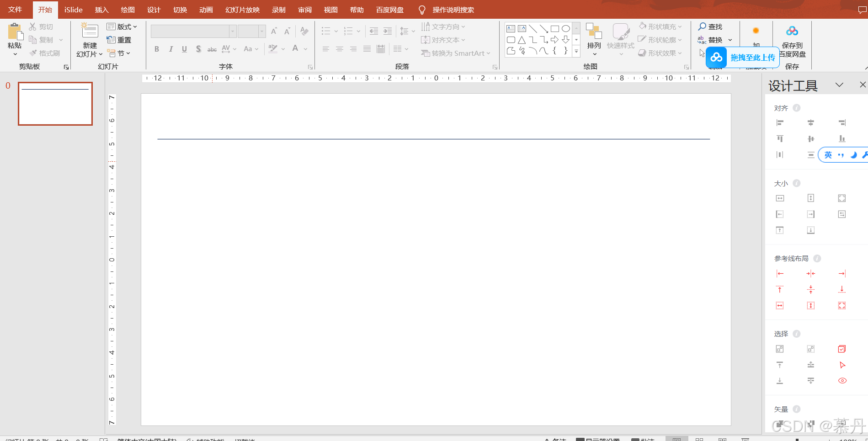Open the iSlide ribbon tab
Viewport: 868px width, 441px height.
coord(73,10)
